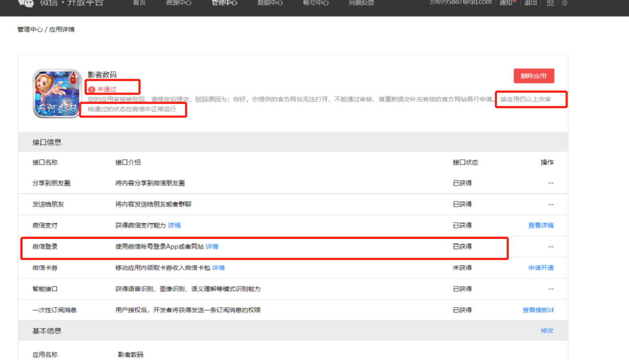This screenshot has height=364, width=629.
Task: Click 应用详情 in the breadcrumb
Action: tap(62, 29)
